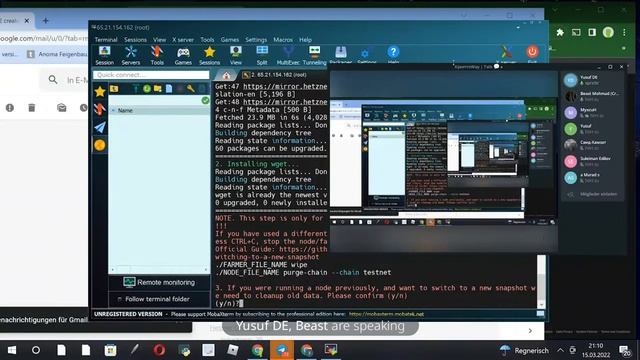Click the green refresh icon in file browser toolbar
This screenshot has width=640, height=360.
pos(147,89)
